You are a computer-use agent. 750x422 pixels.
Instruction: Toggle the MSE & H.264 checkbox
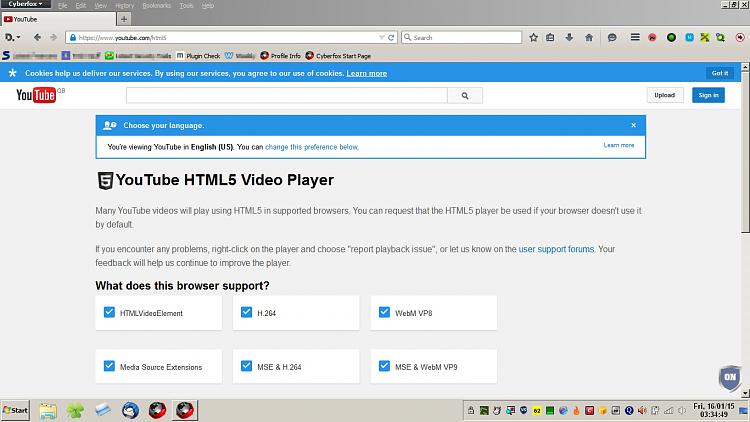tap(246, 366)
